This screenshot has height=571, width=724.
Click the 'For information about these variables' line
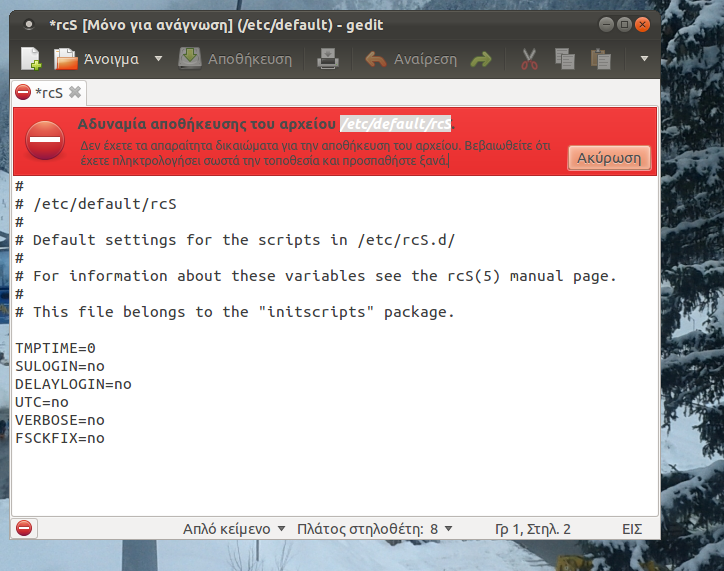click(x=316, y=276)
